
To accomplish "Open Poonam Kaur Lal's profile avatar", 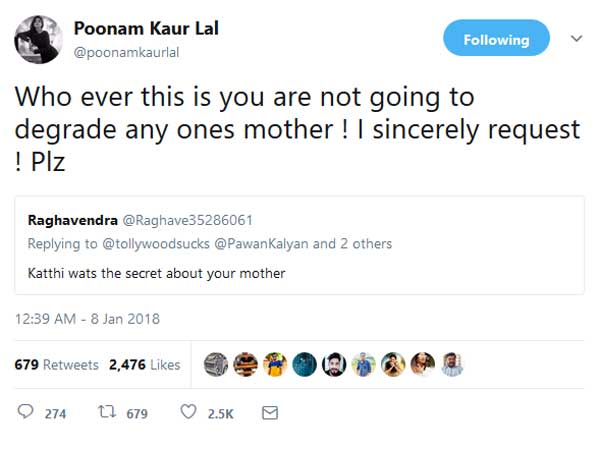I will (x=40, y=40).
